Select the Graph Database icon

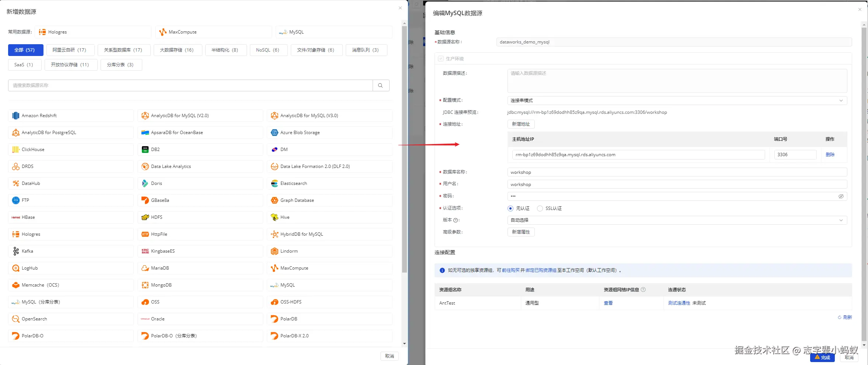click(x=274, y=200)
